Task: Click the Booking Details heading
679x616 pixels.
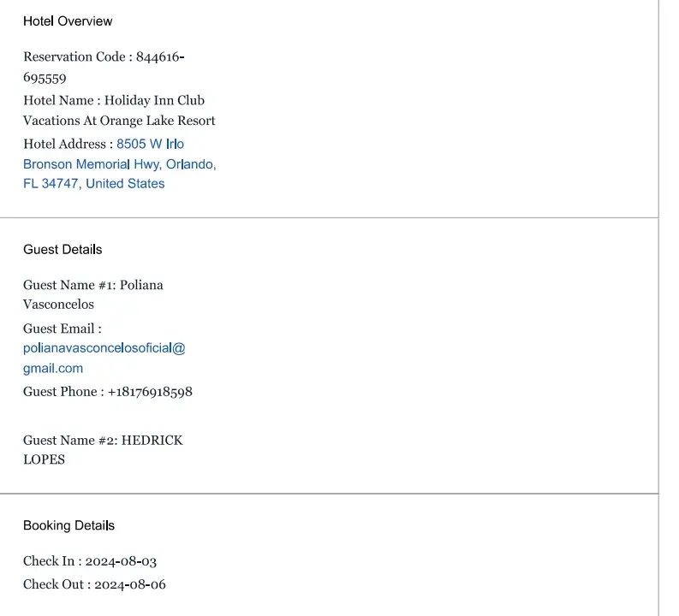Action: (x=68, y=525)
